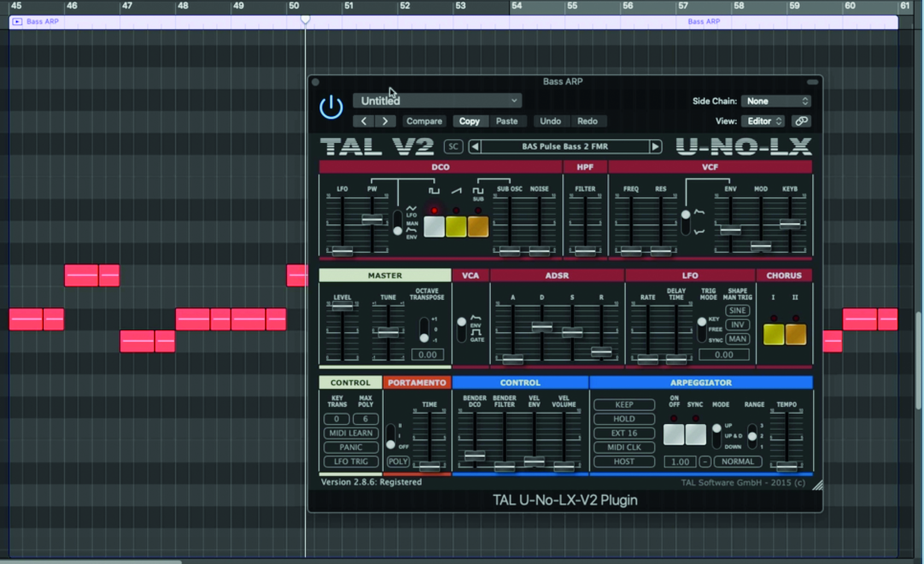The height and width of the screenshot is (564, 924).
Task: Enable the DCO sawtooth yellow button
Action: (x=456, y=227)
